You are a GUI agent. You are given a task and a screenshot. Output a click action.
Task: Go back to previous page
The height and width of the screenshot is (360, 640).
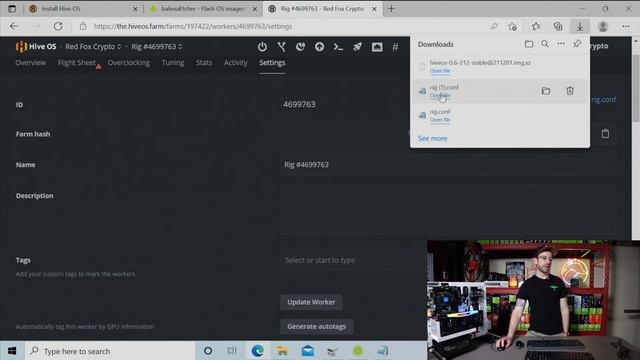tap(14, 27)
